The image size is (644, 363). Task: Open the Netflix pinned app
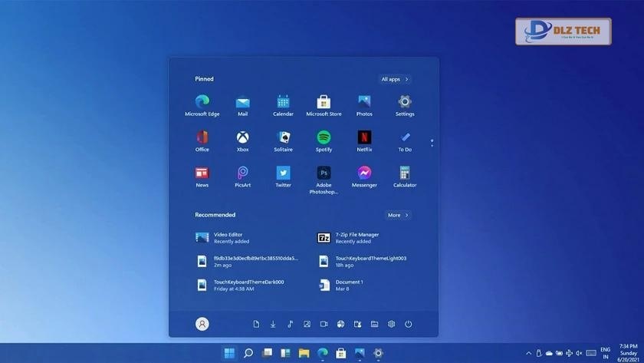pos(364,137)
